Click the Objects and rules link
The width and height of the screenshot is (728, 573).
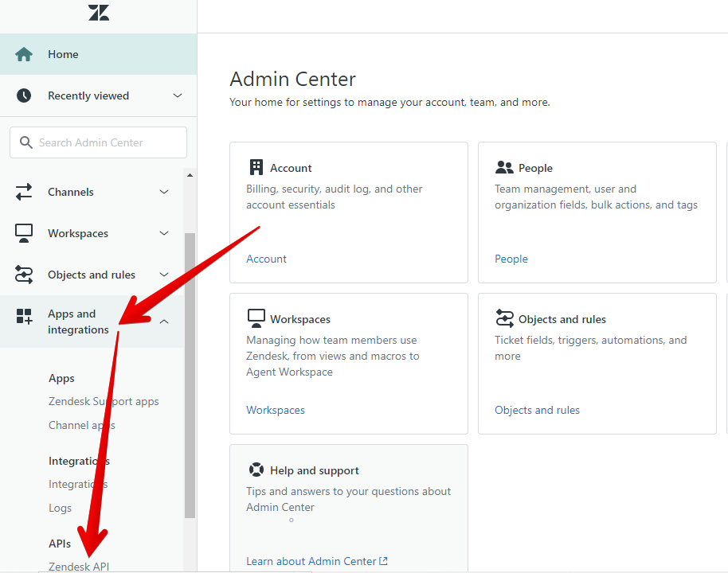pyautogui.click(x=537, y=410)
